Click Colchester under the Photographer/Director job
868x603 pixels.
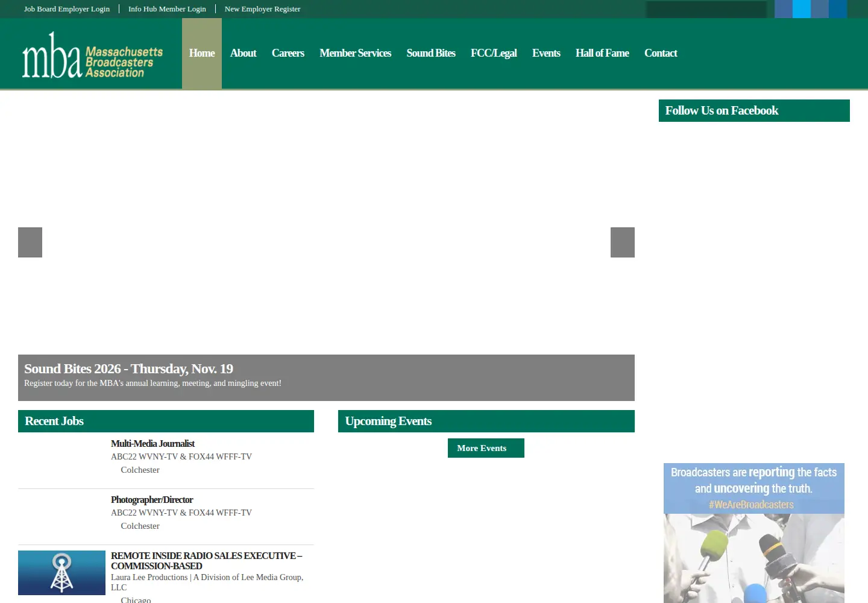coord(140,526)
